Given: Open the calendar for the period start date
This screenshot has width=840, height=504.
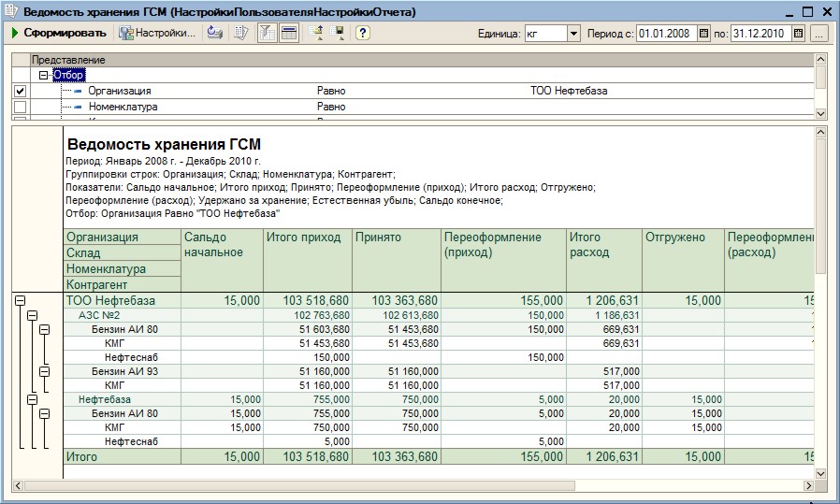Looking at the screenshot, I should click(704, 34).
